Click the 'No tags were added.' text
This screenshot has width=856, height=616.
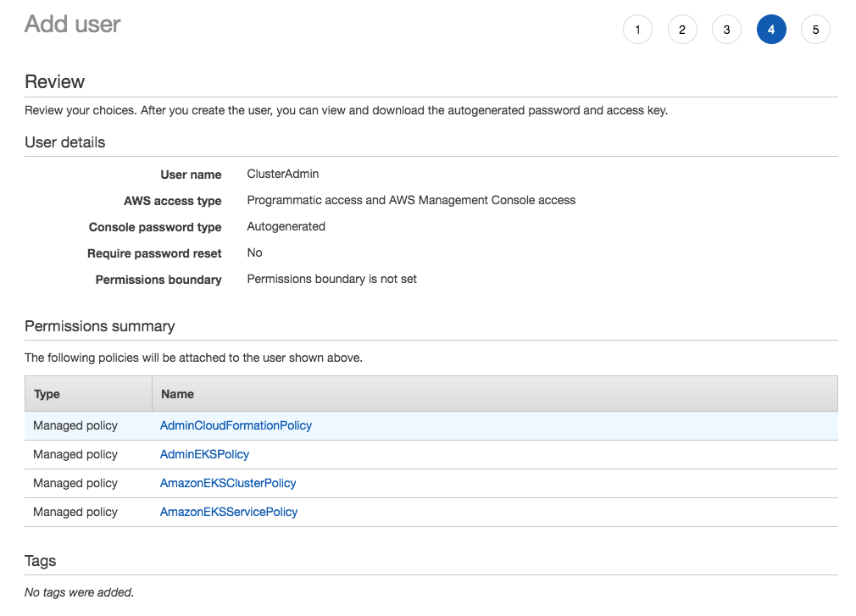(79, 592)
